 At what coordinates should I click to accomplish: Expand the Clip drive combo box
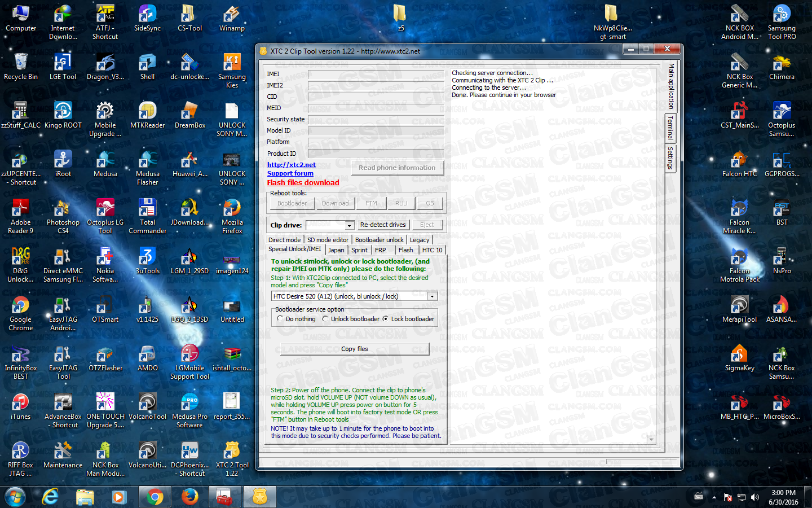(x=349, y=225)
